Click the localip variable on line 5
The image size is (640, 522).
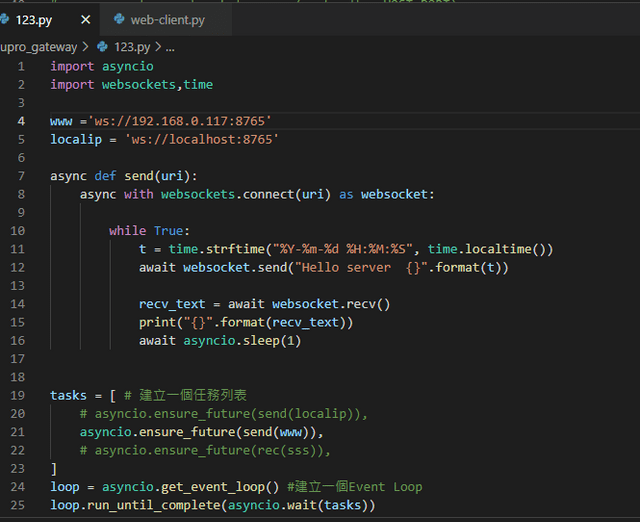(x=76, y=140)
